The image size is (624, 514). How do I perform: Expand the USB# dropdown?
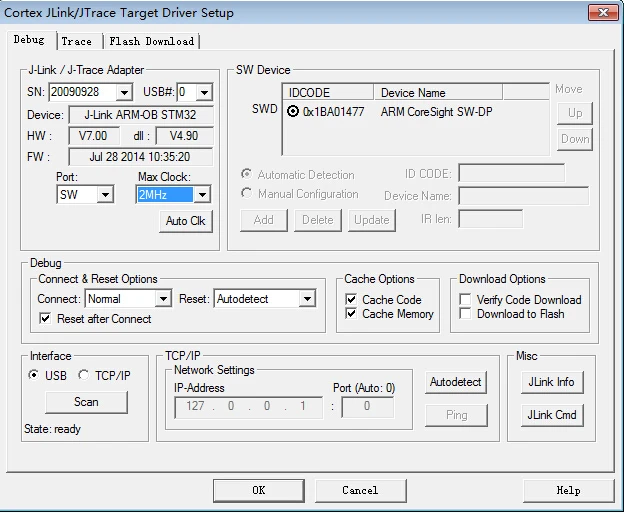coord(204,93)
